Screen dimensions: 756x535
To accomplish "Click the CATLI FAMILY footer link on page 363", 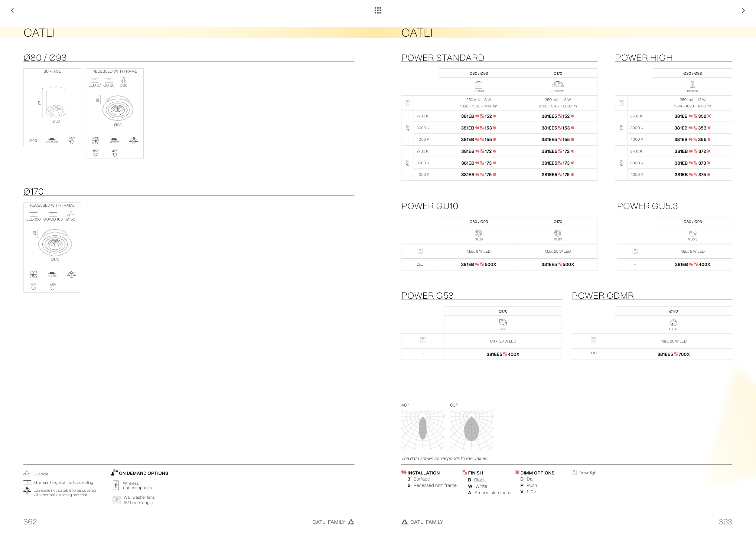I will pyautogui.click(x=426, y=522).
